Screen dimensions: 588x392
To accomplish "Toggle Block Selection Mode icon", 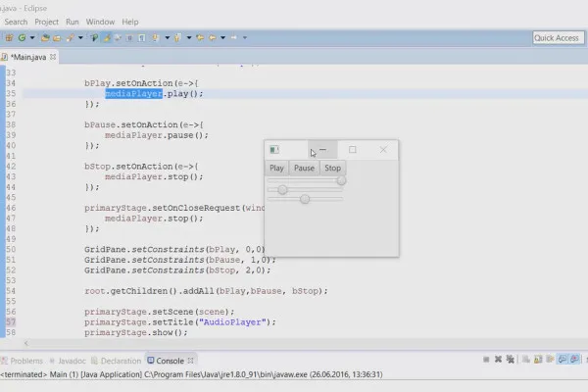I will point(129,37).
